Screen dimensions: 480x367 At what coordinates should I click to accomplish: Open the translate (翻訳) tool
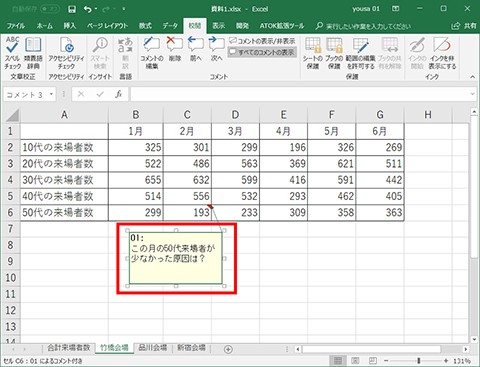tap(125, 53)
